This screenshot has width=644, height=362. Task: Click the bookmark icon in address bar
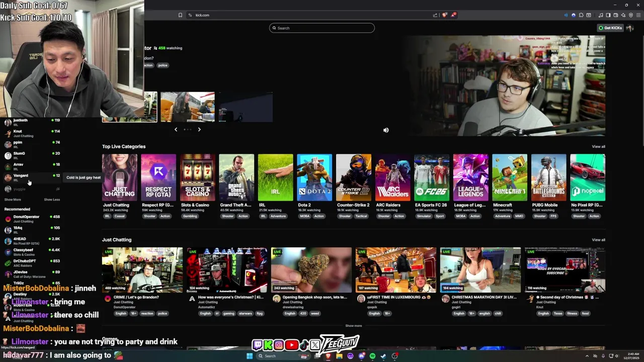180,15
